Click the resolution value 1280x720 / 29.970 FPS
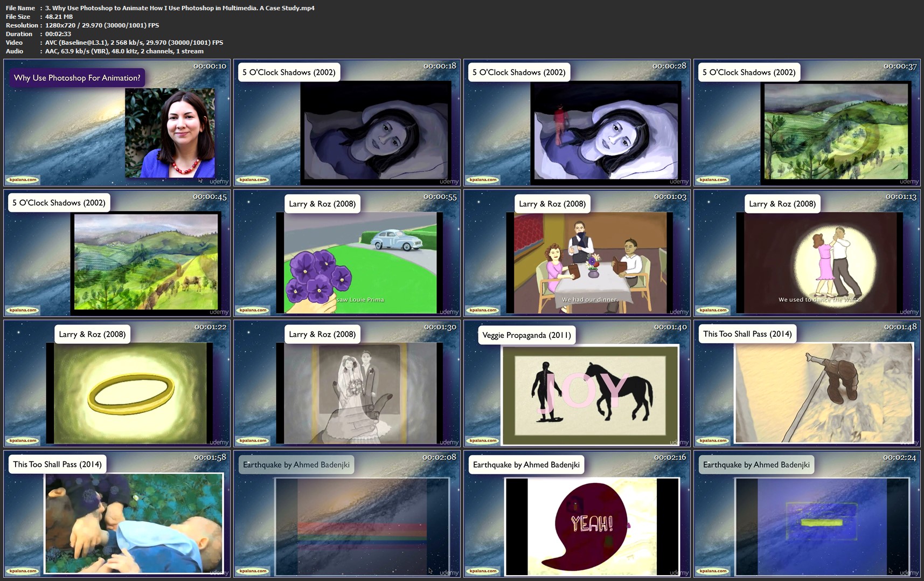924x581 pixels. pos(102,25)
